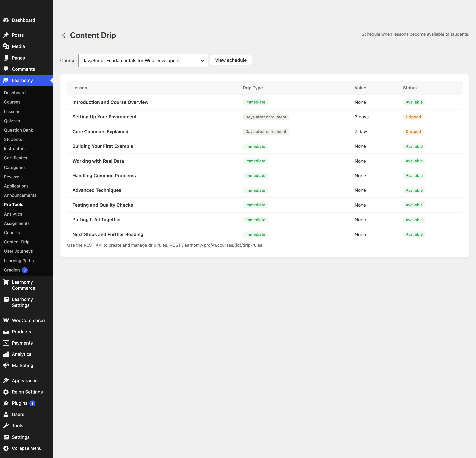Go to Announcements submenu link
This screenshot has width=476, height=458.
(x=20, y=195)
